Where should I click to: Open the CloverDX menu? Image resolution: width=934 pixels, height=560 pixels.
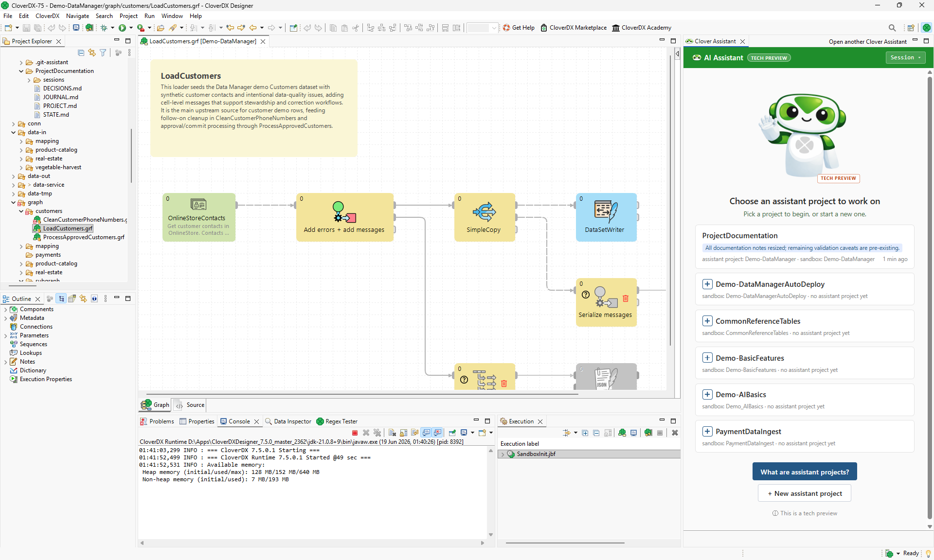coord(47,16)
